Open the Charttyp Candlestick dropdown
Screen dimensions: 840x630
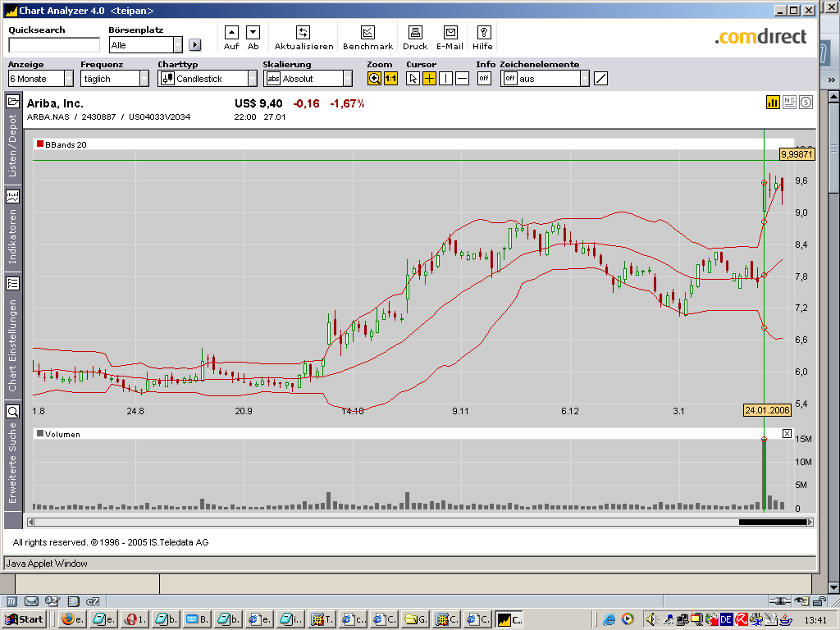coord(252,79)
